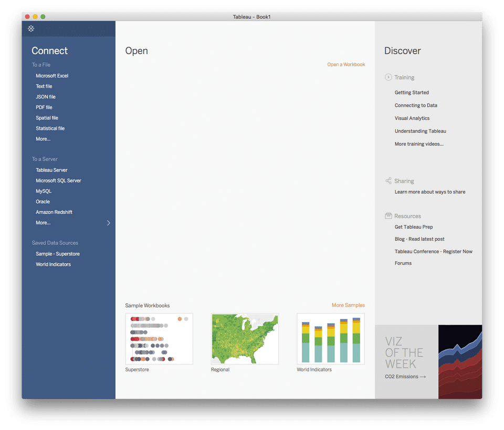This screenshot has height=430, width=504.
Task: Click the Resources section heading
Action: (407, 216)
